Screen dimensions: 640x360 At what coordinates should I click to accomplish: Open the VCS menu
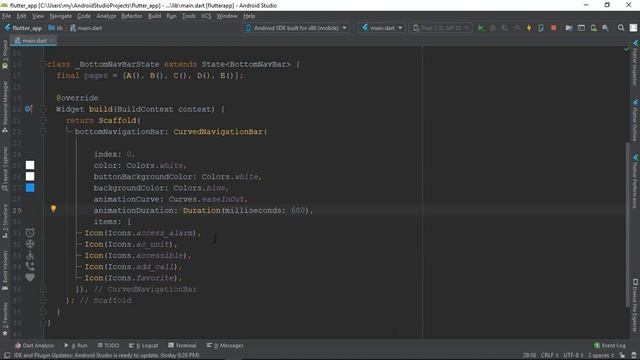206,16
